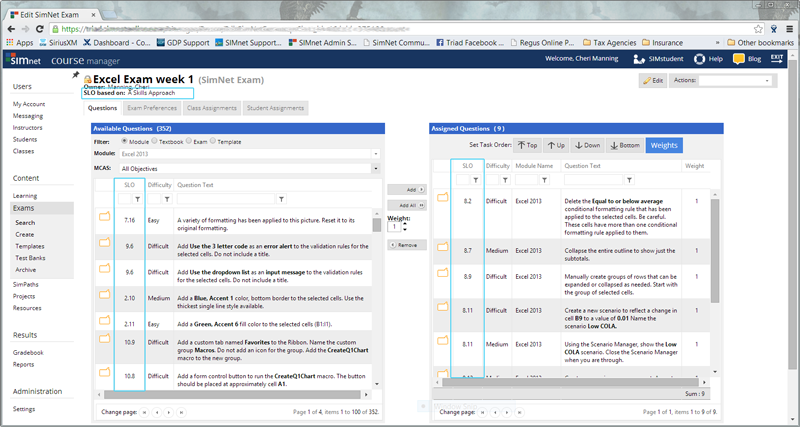Image resolution: width=800 pixels, height=427 pixels.
Task: Open folder icon for SLO 10.9 question
Action: (x=105, y=338)
